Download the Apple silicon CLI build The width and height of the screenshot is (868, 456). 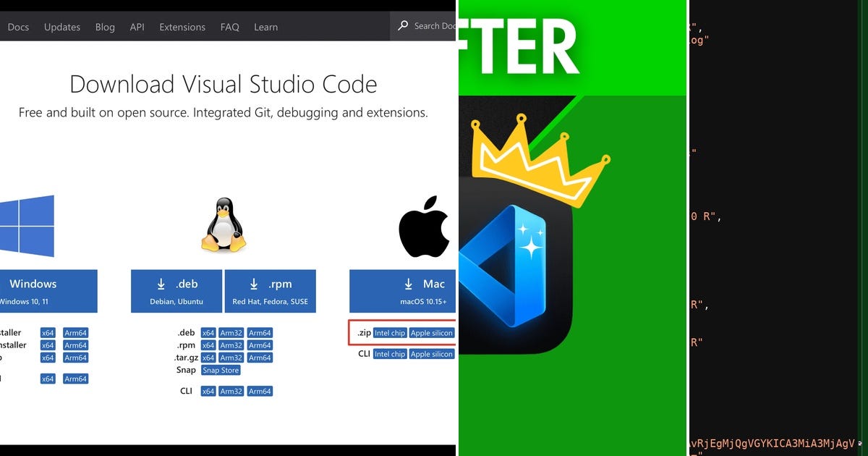click(432, 354)
